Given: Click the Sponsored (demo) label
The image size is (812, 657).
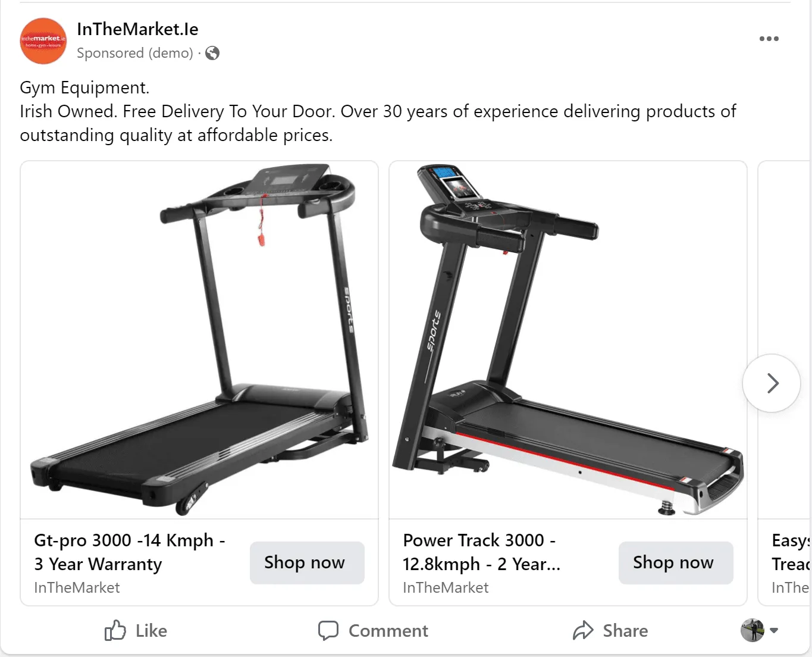Looking at the screenshot, I should 135,54.
